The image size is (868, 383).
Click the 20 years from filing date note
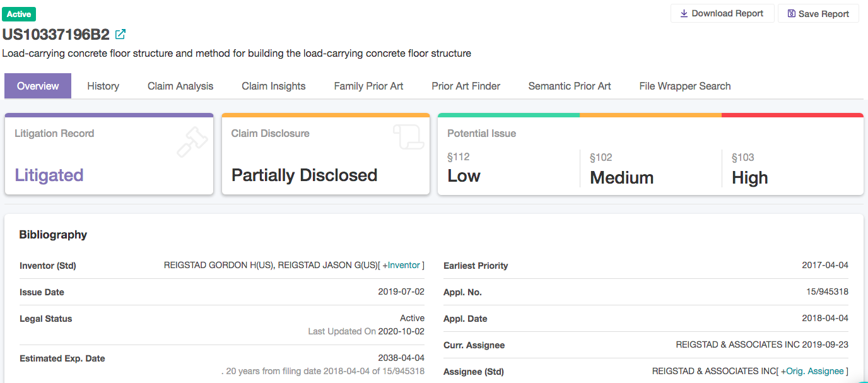(x=323, y=371)
